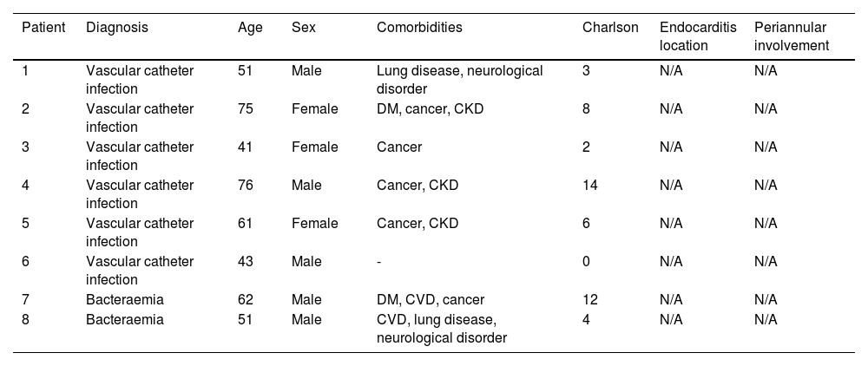Click the Charlson score 12 cell
Image resolution: width=868 pixels, height=366 pixels.
coord(590,300)
